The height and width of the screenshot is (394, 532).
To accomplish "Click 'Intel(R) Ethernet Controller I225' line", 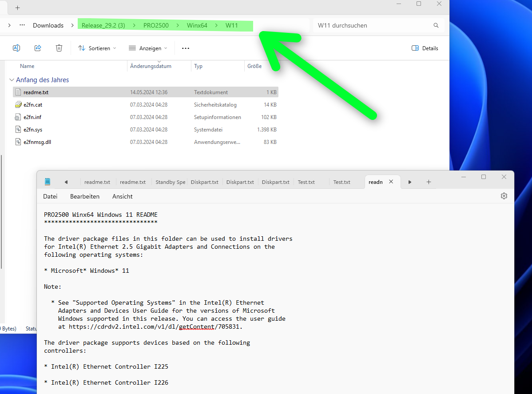I will 110,367.
